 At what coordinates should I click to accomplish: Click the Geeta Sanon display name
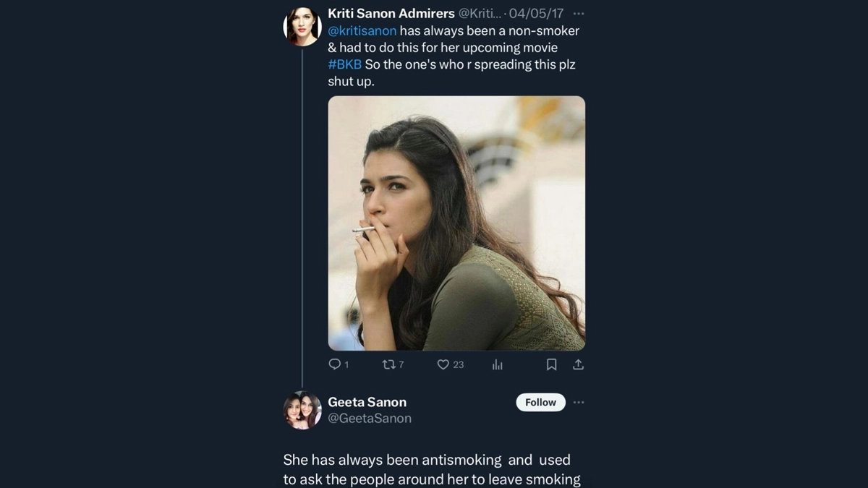click(x=367, y=402)
